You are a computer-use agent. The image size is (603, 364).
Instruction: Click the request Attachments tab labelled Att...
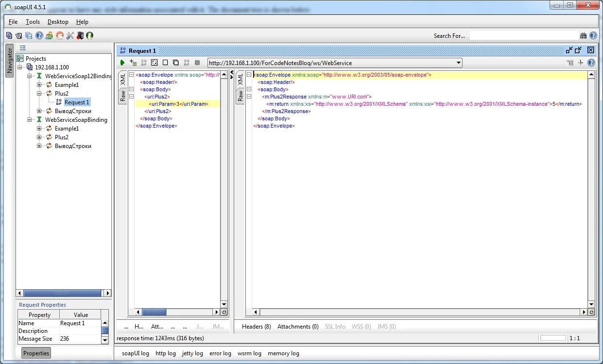[x=157, y=327]
